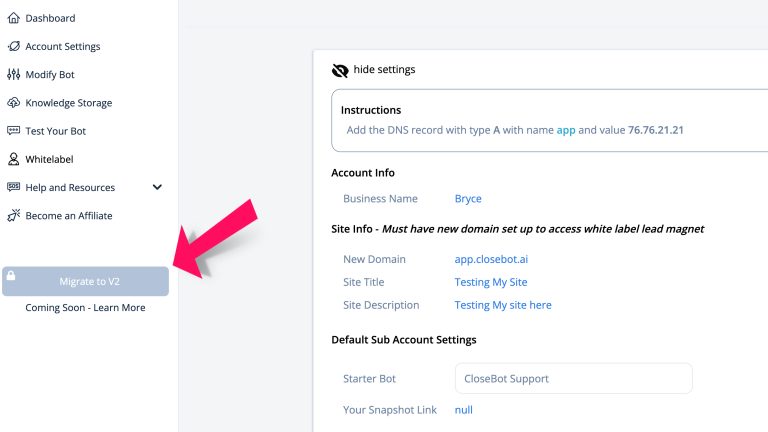Open the Knowledge Storage cloud icon
This screenshot has height=432, width=768.
[x=14, y=103]
